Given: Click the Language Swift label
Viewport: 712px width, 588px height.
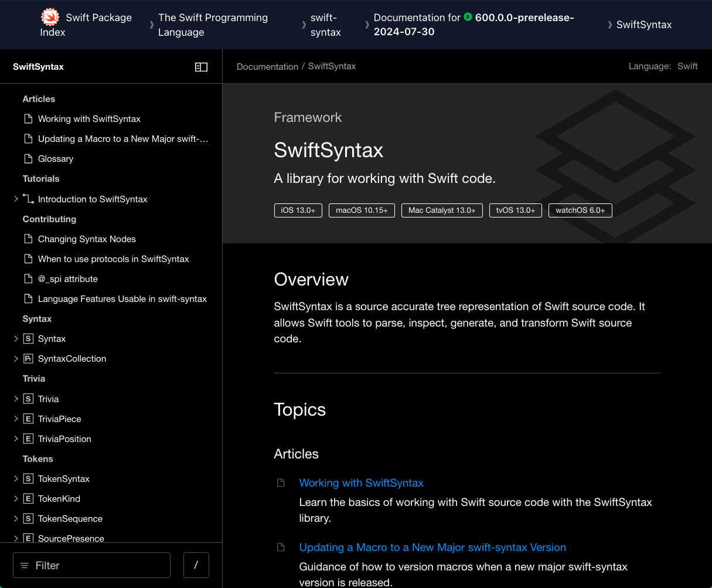Looking at the screenshot, I should pyautogui.click(x=663, y=66).
